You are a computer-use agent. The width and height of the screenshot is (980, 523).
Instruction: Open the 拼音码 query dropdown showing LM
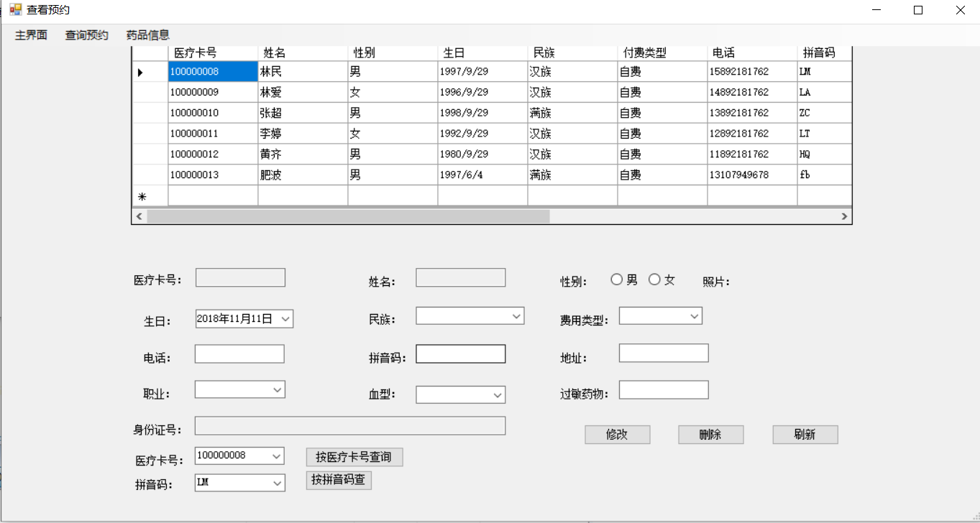[277, 483]
